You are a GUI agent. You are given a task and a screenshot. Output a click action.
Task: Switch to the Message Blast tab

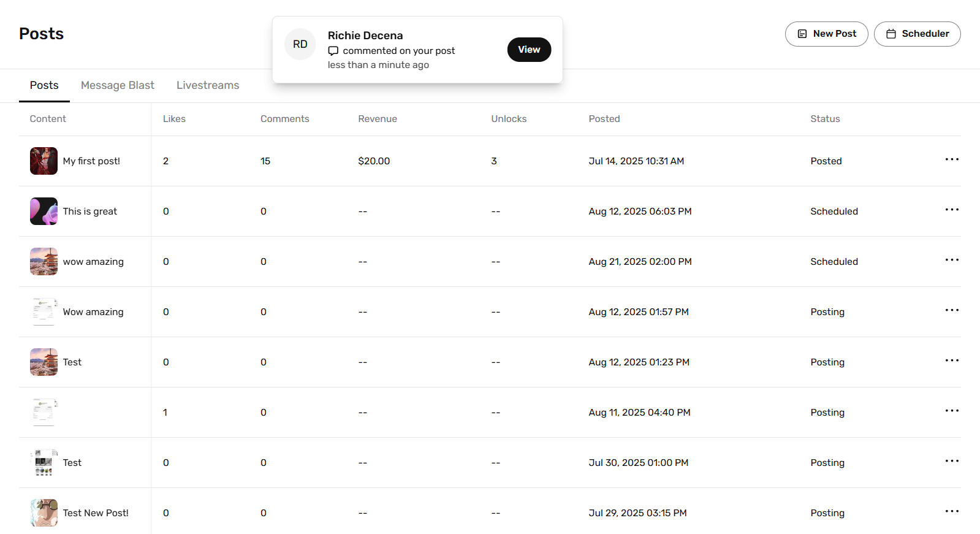(x=117, y=85)
